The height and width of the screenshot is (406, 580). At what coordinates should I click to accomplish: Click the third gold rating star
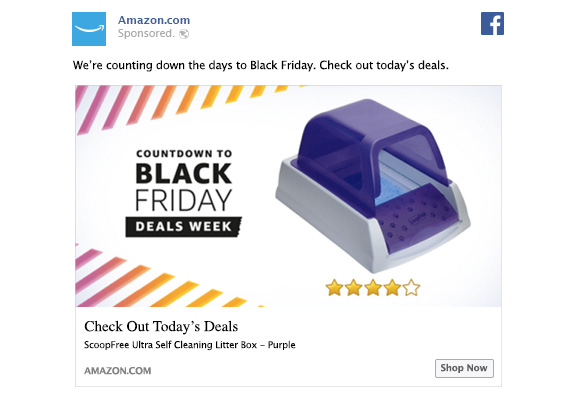coord(373,288)
